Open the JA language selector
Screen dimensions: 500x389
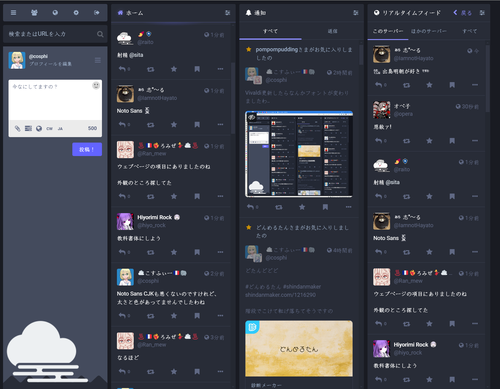tap(60, 129)
